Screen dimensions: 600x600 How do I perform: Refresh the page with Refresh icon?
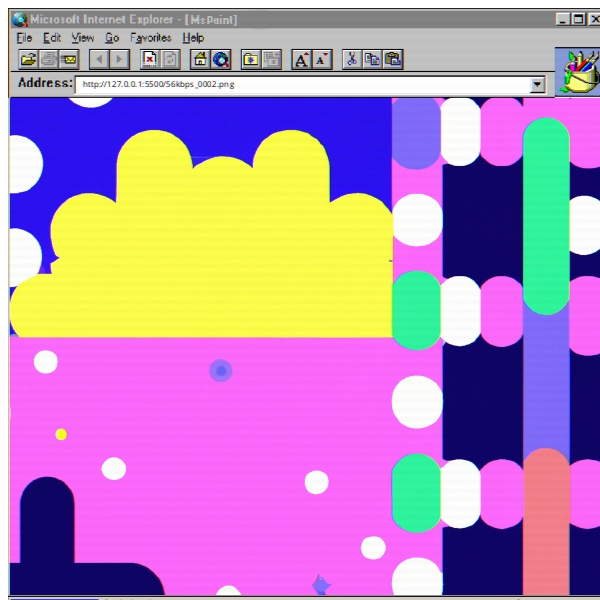[170, 60]
